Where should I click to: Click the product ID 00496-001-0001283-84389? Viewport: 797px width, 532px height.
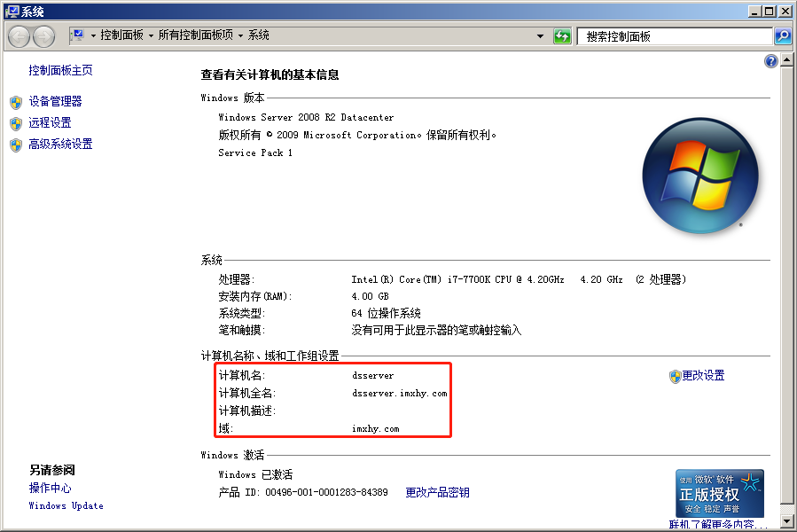[326, 492]
